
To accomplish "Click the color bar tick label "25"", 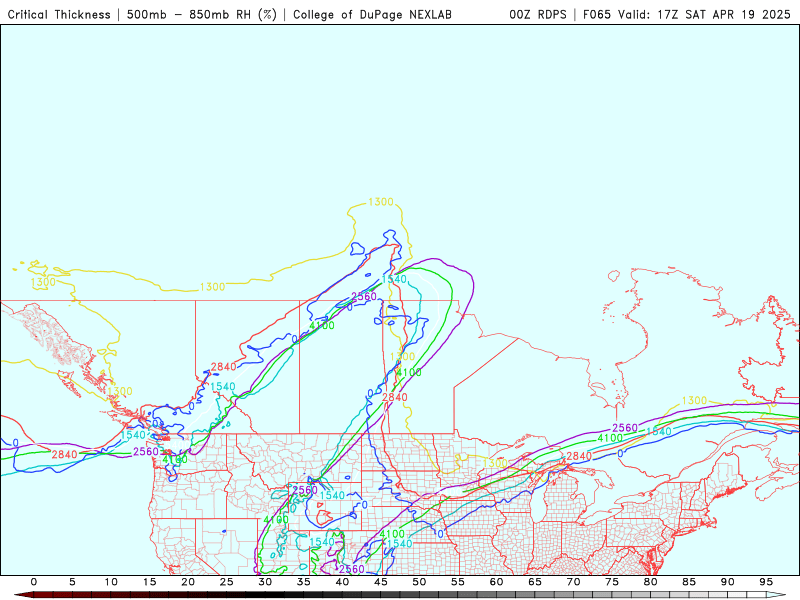I will coord(227,582).
